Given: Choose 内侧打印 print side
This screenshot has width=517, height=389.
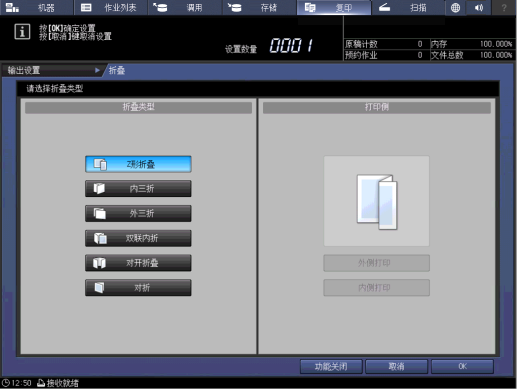Looking at the screenshot, I should coord(376,288).
